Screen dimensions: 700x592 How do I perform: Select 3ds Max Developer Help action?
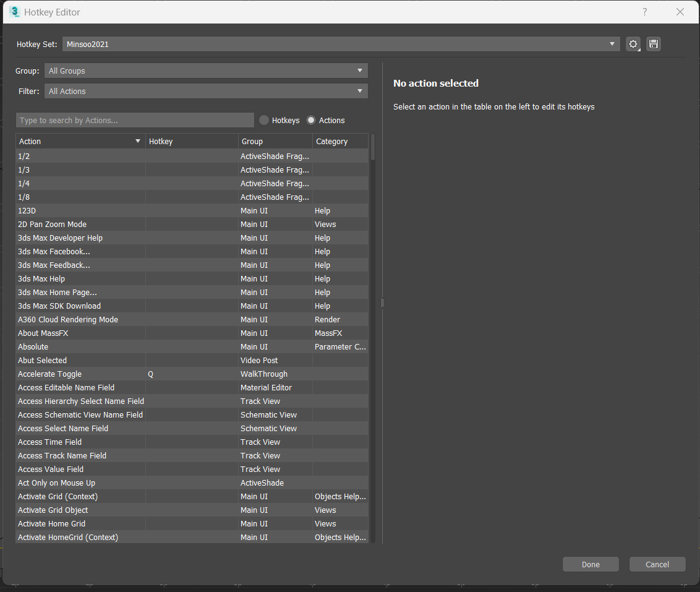point(192,238)
